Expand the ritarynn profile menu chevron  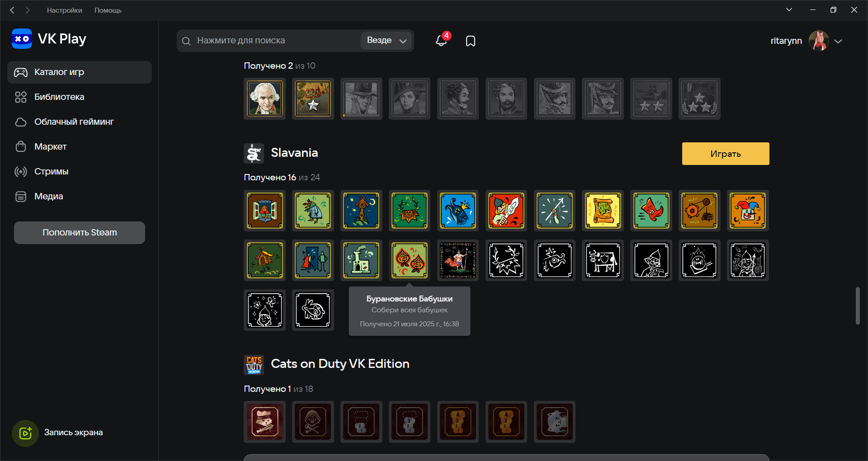pos(838,41)
